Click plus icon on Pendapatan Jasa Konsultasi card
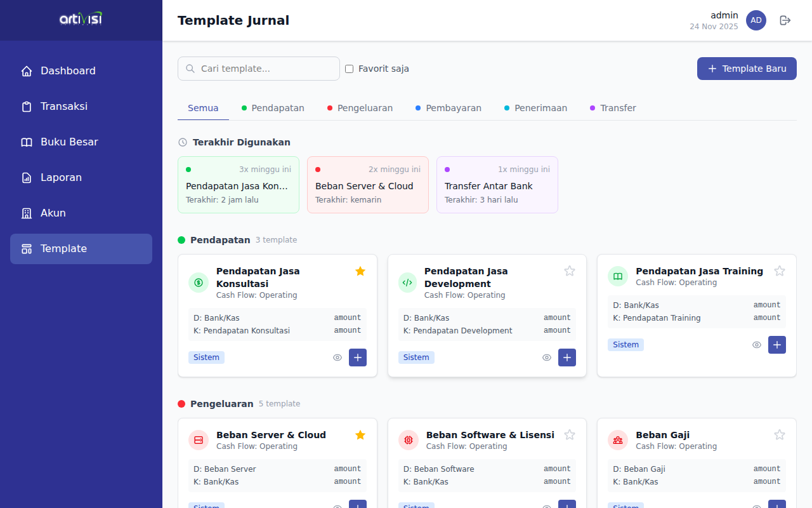Screen dimensions: 812x508 [358, 358]
